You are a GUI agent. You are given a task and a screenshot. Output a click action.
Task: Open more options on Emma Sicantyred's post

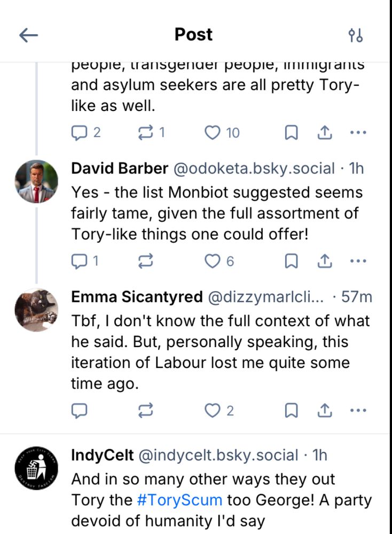click(x=358, y=410)
